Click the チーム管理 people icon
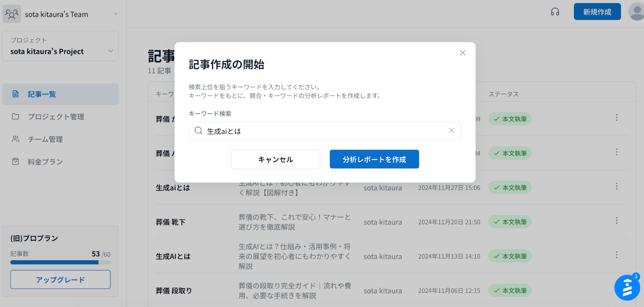 [x=16, y=139]
